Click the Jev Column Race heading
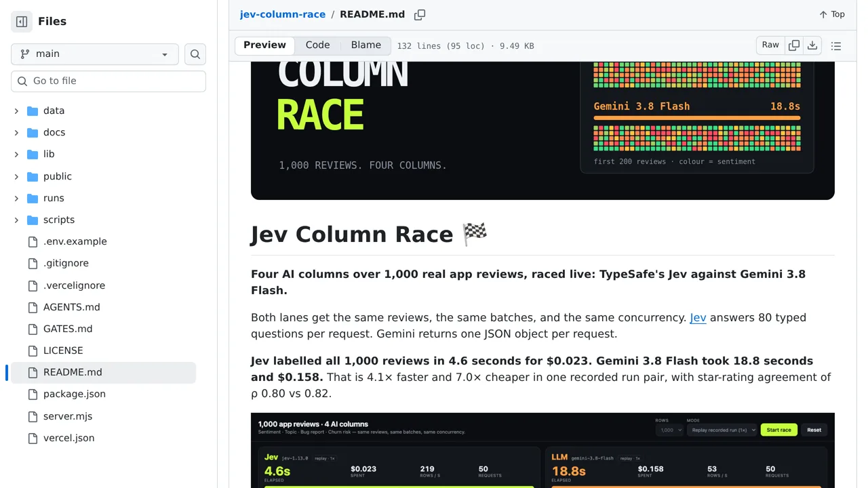 click(x=369, y=235)
